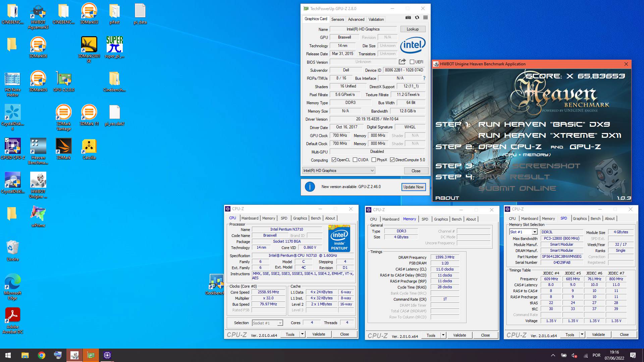Open the Validation tab in GPU-Z
Image resolution: width=644 pixels, height=362 pixels.
point(376,19)
